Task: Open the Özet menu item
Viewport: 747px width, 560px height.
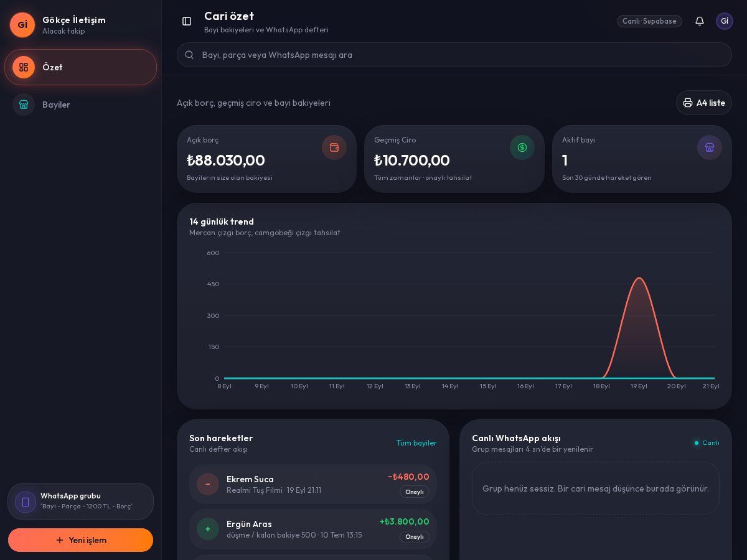Action: pyautogui.click(x=81, y=67)
